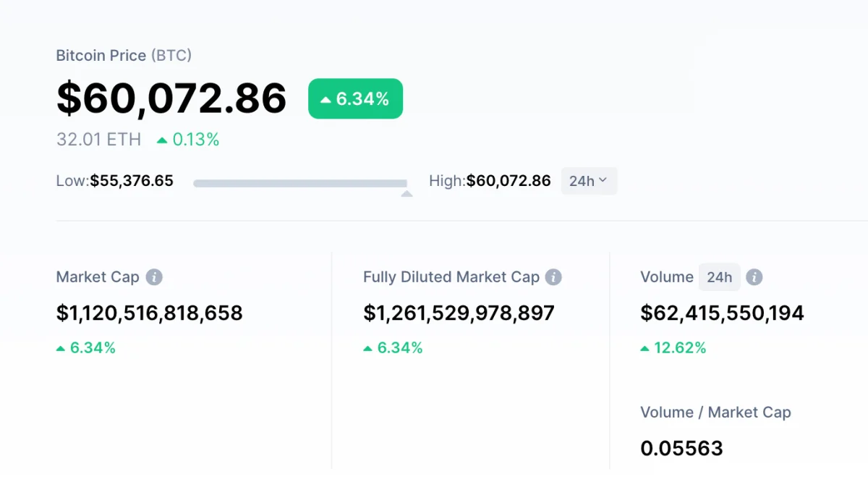Click the price range marker triangle
Image resolution: width=868 pixels, height=482 pixels.
pos(407,193)
